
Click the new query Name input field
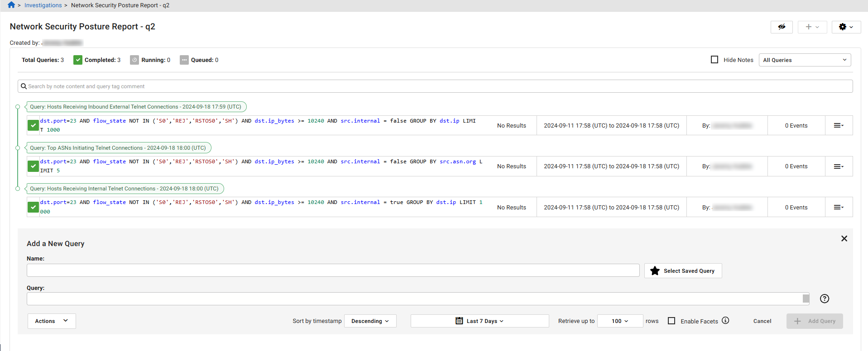tap(333, 270)
